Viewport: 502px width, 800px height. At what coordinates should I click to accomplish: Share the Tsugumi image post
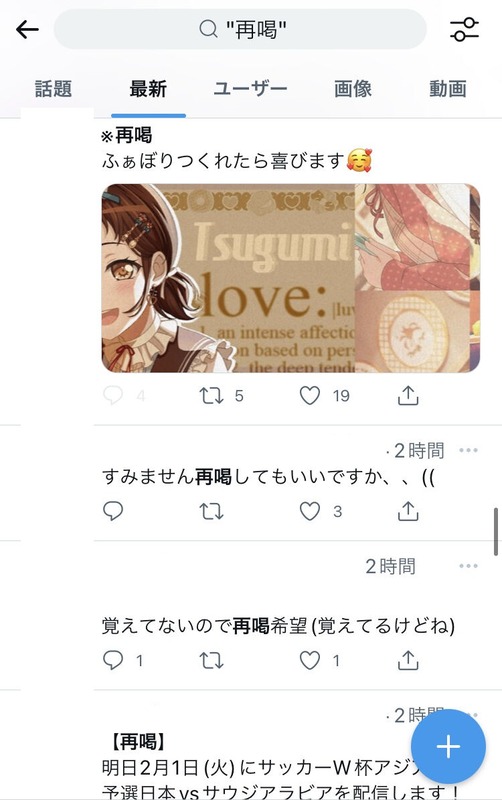(408, 395)
